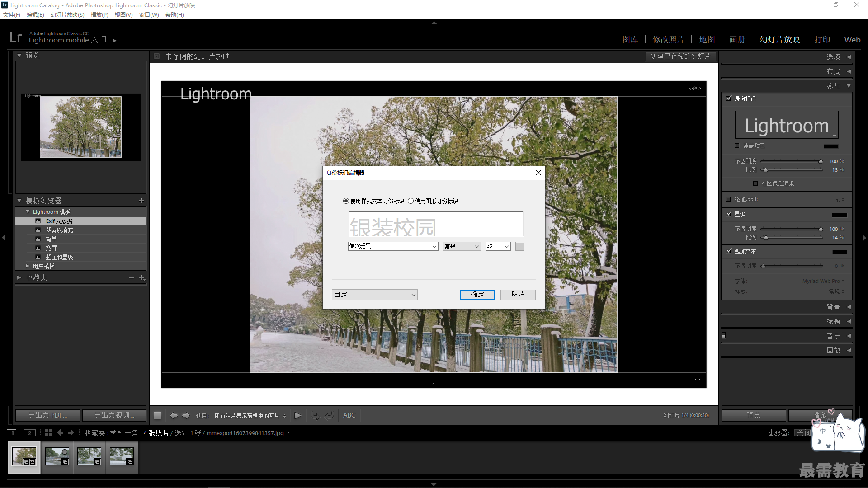Open the 编辑(E) menu
The height and width of the screenshot is (488, 868).
tap(35, 15)
